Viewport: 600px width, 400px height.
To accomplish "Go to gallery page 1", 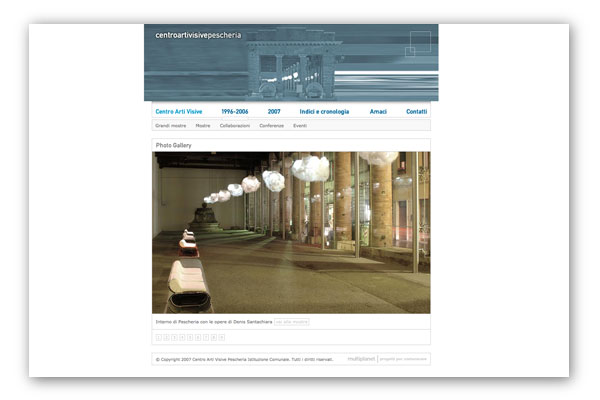I will 158,338.
